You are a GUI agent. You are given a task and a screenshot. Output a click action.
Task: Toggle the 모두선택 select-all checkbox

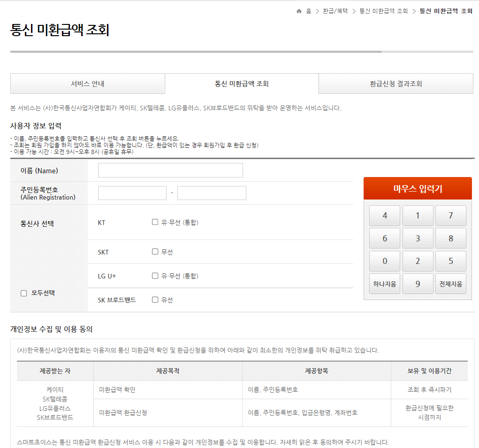coord(23,293)
